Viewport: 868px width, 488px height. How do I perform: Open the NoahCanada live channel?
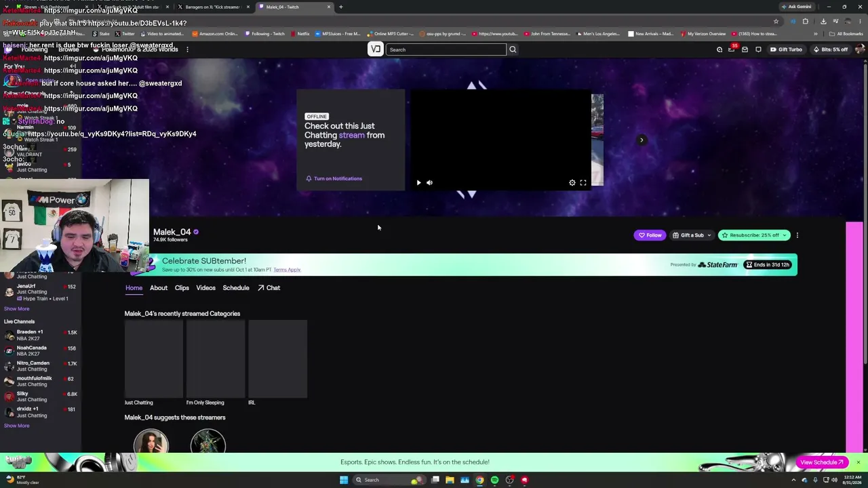(x=41, y=351)
